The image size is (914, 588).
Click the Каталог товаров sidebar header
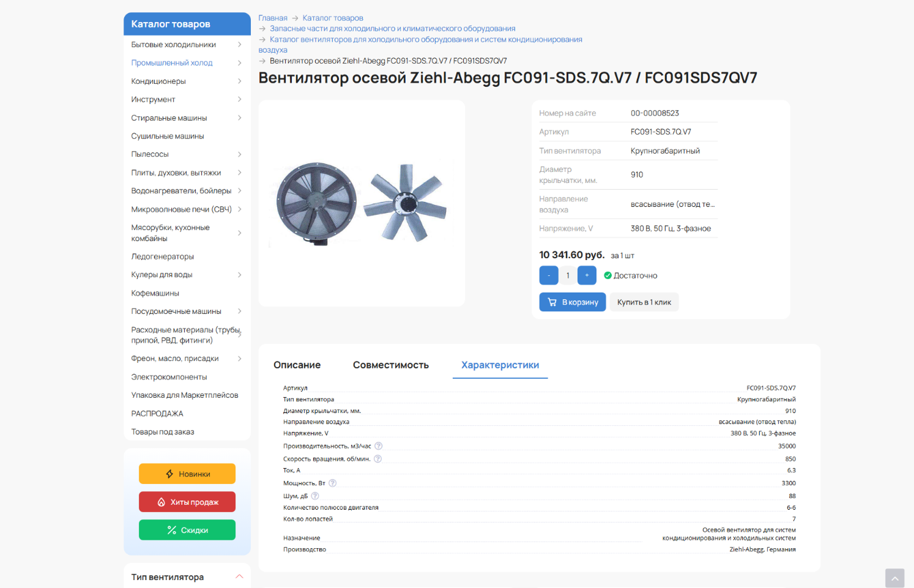[x=187, y=24]
